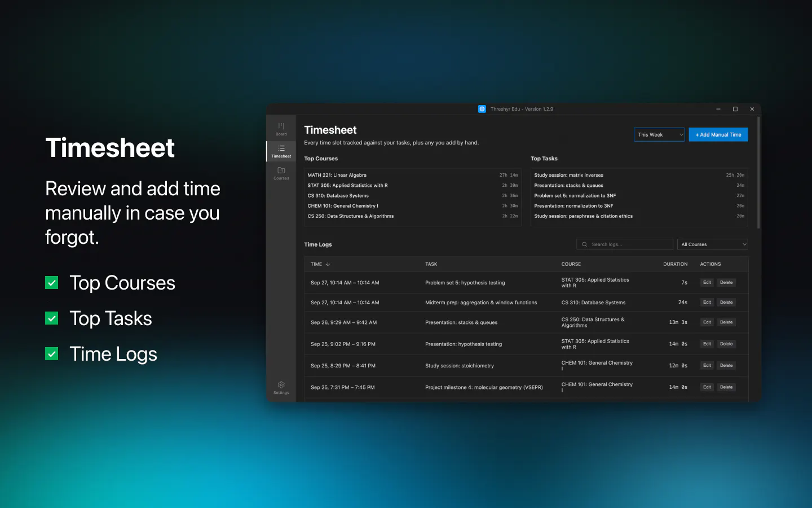Click the TASK column header
Viewport: 812px width, 508px height.
[431, 264]
